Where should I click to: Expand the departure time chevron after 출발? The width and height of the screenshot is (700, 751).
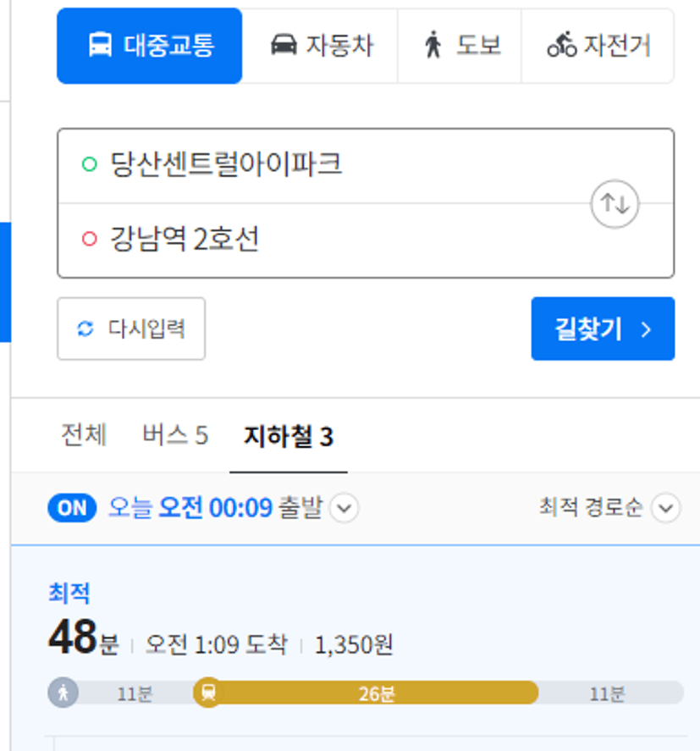tap(344, 508)
